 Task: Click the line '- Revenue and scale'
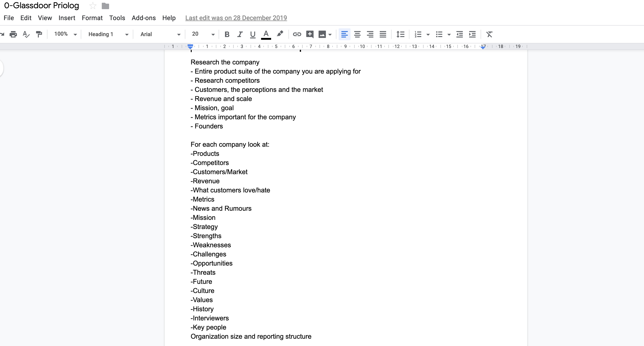tap(221, 99)
